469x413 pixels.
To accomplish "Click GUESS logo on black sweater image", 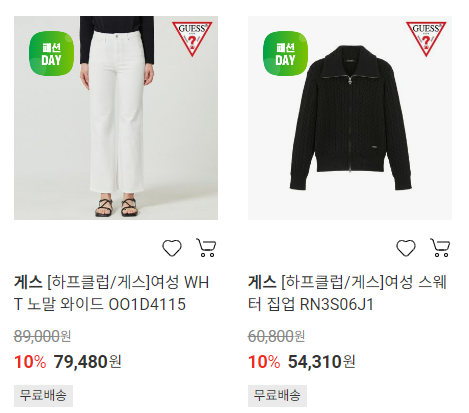I will coord(426,39).
